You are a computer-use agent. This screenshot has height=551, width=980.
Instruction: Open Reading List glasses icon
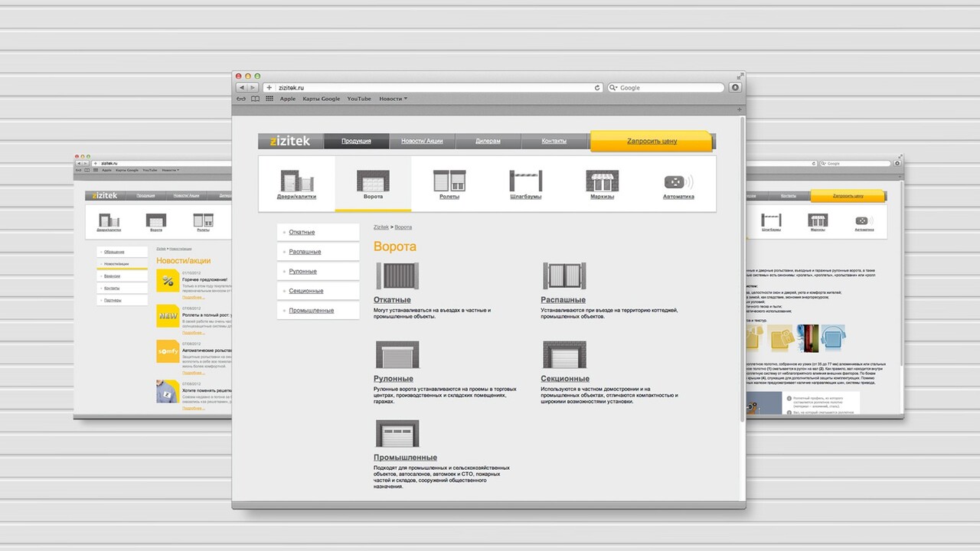[242, 99]
